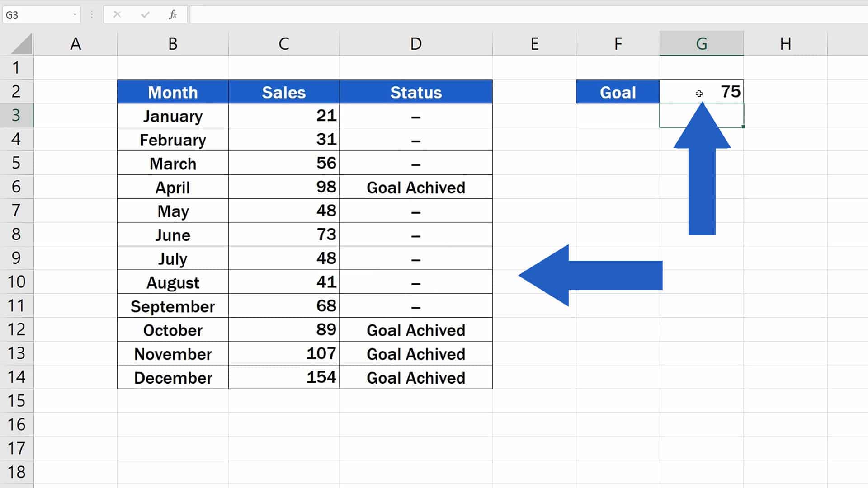The width and height of the screenshot is (868, 488).
Task: Click the Cancel X icon in formula bar
Action: pyautogui.click(x=117, y=15)
